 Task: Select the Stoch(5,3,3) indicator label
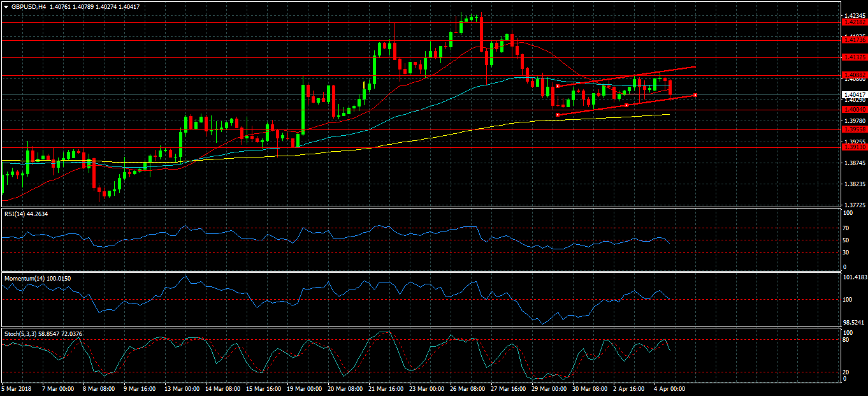coord(42,334)
